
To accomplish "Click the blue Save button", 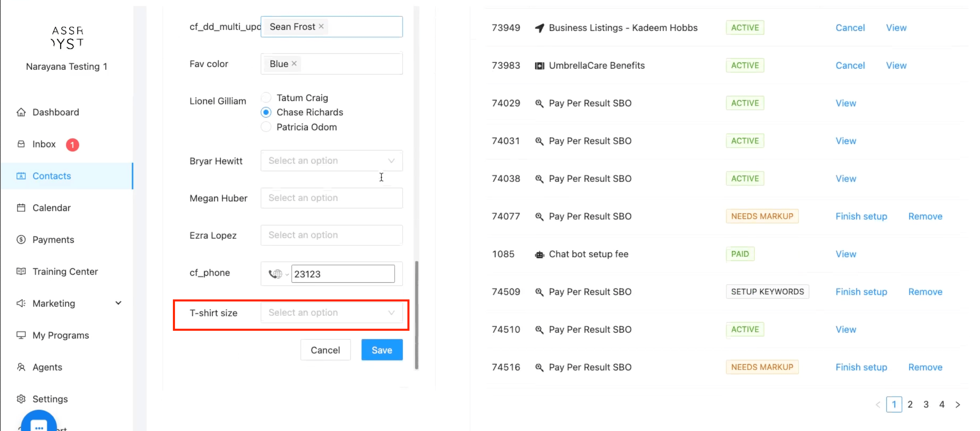I will 382,350.
